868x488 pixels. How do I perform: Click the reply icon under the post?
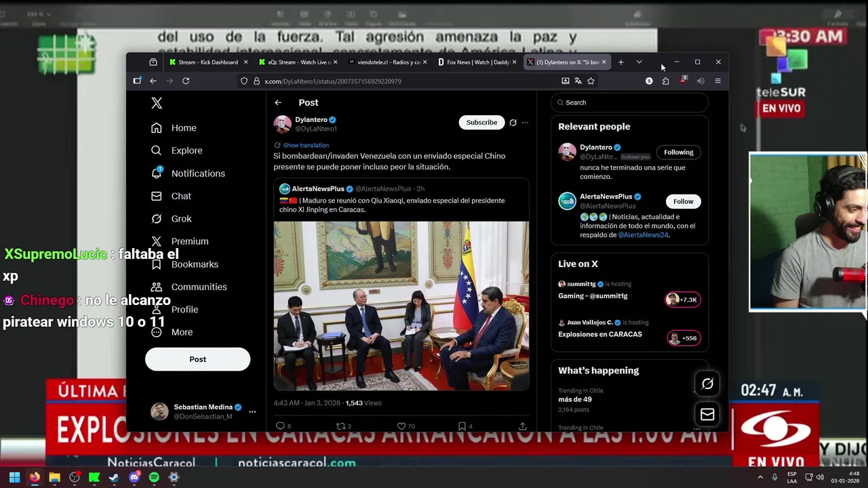[x=280, y=426]
